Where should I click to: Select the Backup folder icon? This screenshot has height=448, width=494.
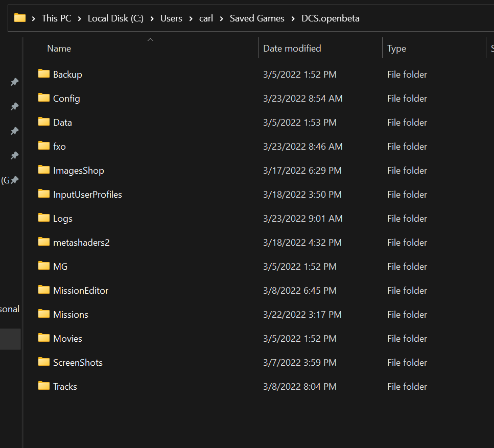(44, 74)
